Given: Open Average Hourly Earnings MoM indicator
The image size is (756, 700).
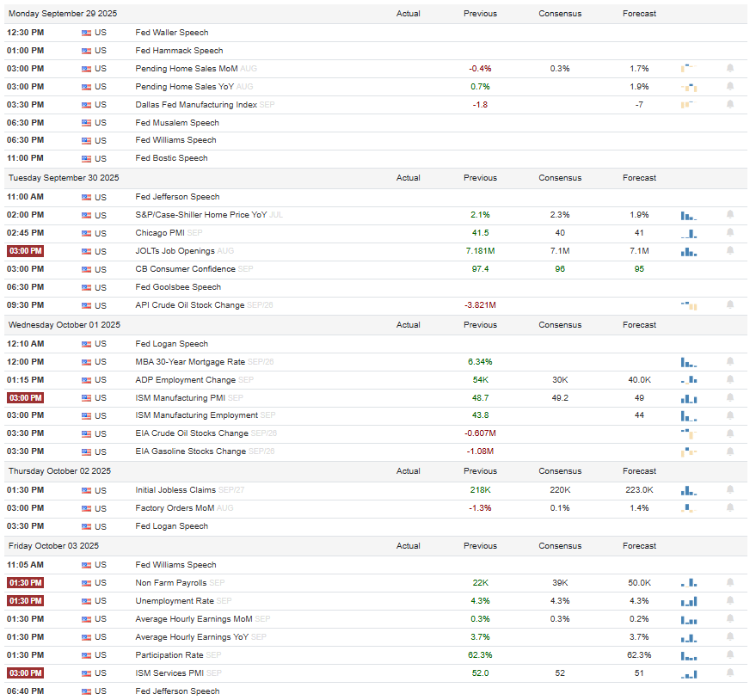Looking at the screenshot, I should point(194,619).
